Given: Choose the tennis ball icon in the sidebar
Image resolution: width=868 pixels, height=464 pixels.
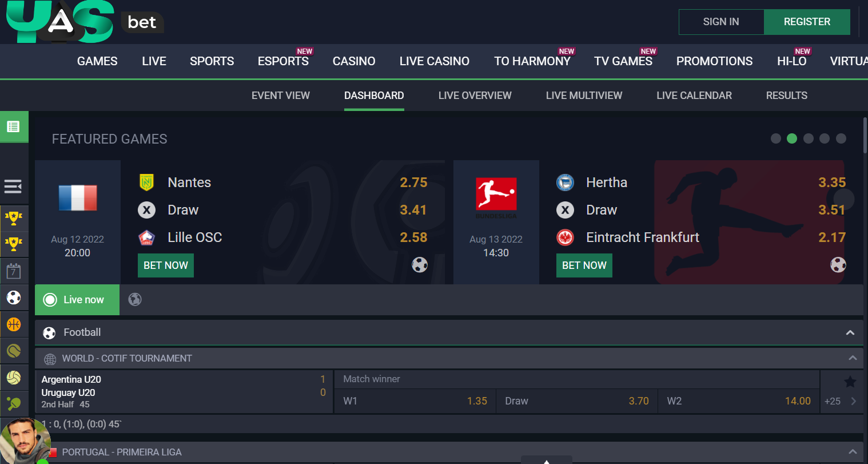Looking at the screenshot, I should (14, 351).
